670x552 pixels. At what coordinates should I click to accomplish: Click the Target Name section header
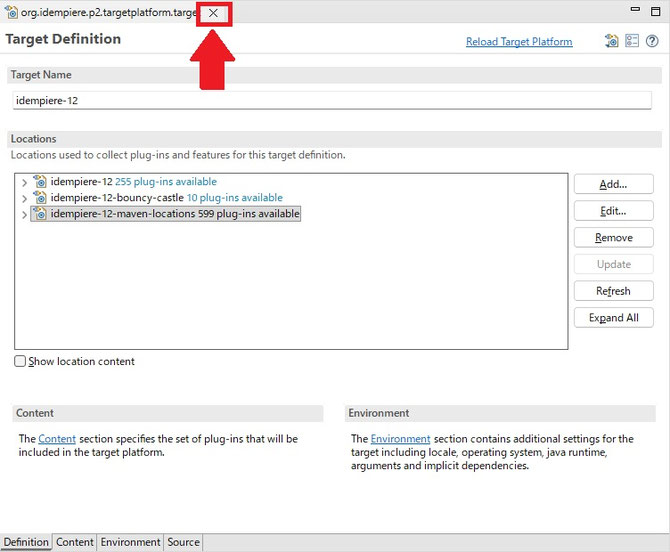click(335, 75)
